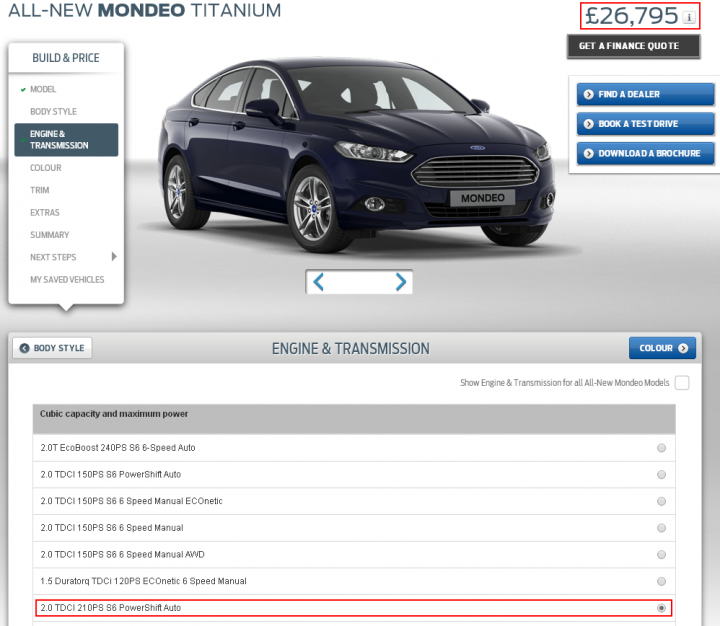The height and width of the screenshot is (626, 720).
Task: Expand the Next Steps arrow in sidebar
Action: pyautogui.click(x=114, y=257)
